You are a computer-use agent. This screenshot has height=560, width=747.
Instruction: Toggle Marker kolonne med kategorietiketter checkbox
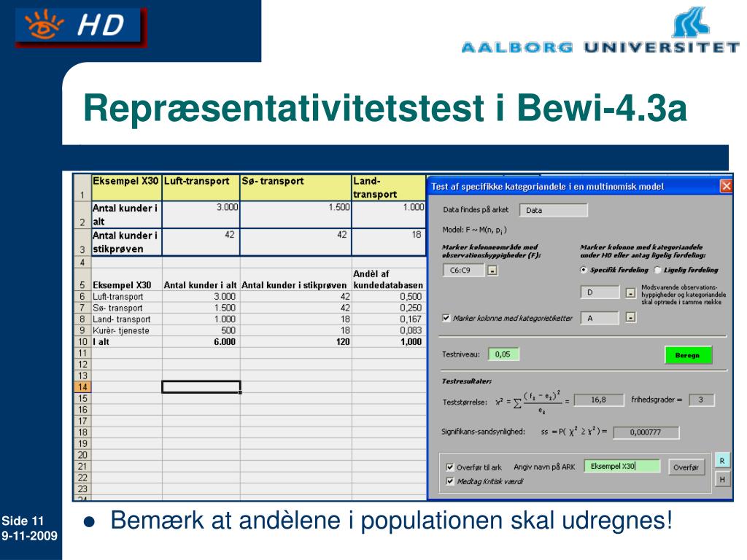click(x=446, y=318)
